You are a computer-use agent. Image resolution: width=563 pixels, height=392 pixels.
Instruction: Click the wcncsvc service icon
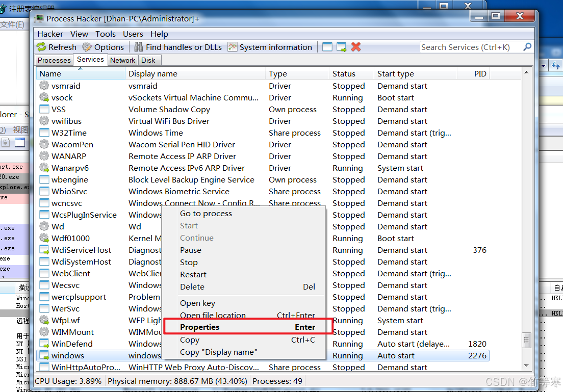click(x=44, y=203)
